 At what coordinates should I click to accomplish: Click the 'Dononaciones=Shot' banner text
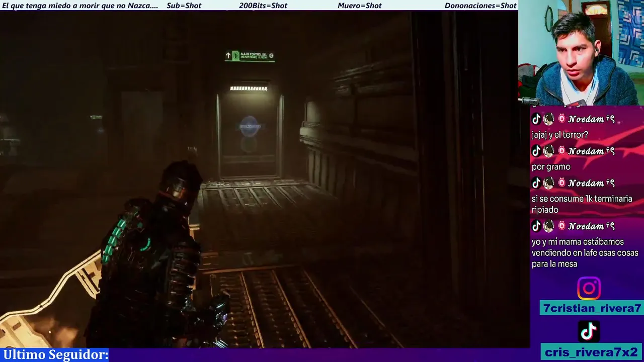coord(480,6)
